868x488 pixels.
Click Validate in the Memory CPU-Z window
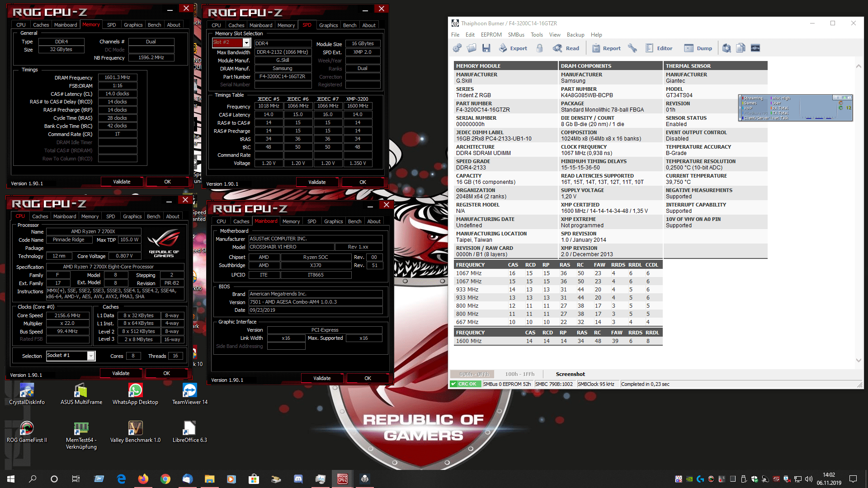pos(122,182)
